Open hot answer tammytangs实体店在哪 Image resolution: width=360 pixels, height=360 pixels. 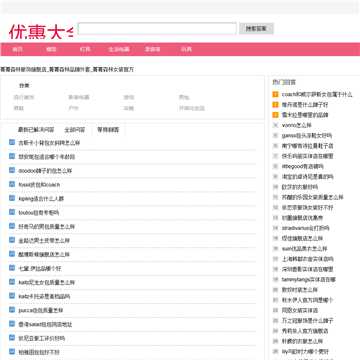(309, 279)
